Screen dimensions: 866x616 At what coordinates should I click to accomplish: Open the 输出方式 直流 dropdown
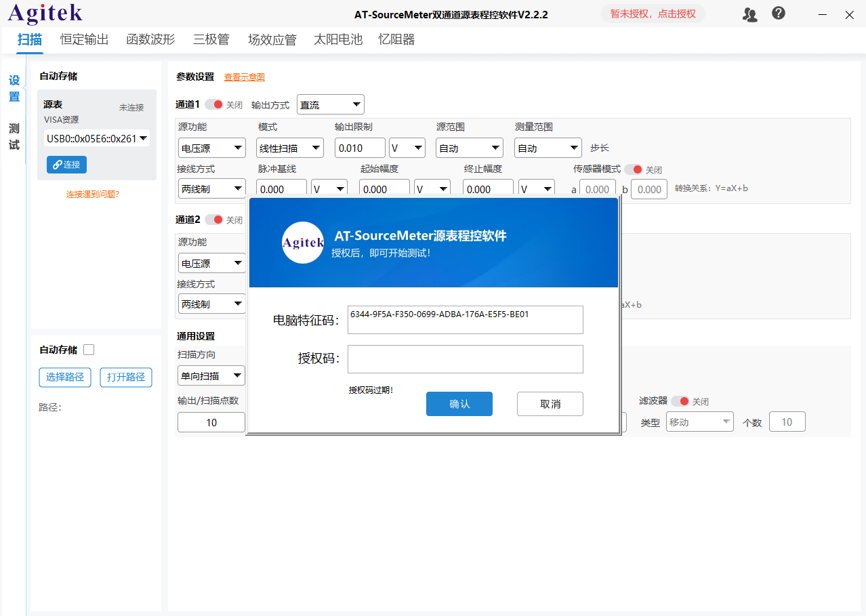(330, 104)
